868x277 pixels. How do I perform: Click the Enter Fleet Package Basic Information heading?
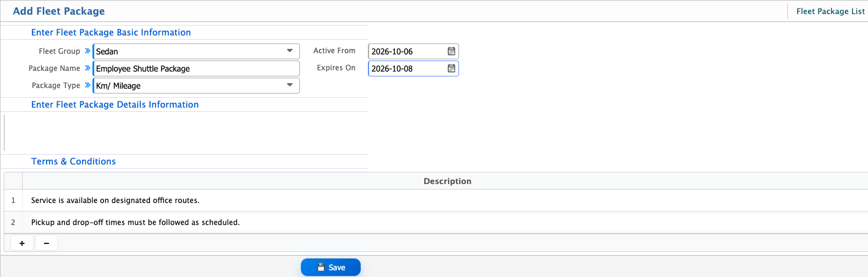click(111, 32)
